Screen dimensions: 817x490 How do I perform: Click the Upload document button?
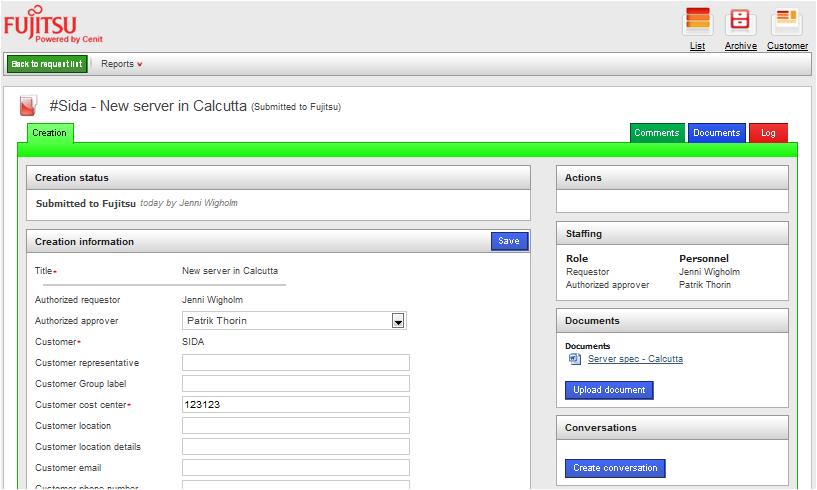pyautogui.click(x=609, y=390)
